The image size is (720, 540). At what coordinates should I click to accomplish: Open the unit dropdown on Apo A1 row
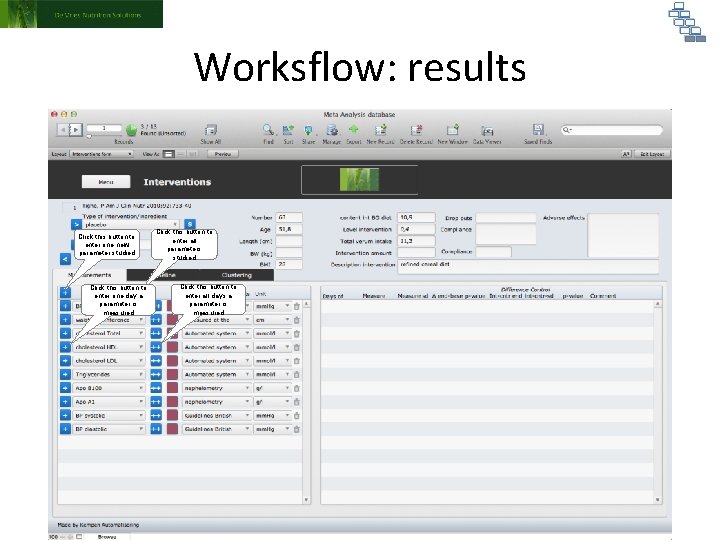[273, 402]
